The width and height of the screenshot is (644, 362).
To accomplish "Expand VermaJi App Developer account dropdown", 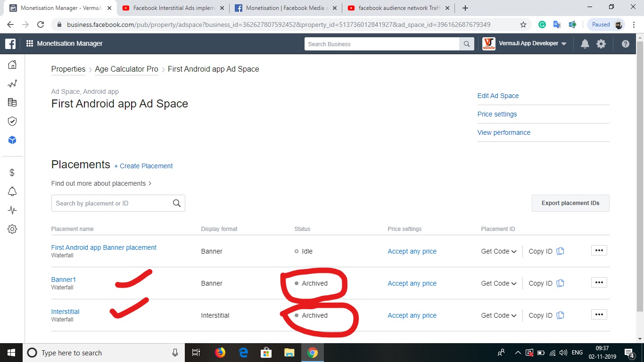I will (x=564, y=44).
